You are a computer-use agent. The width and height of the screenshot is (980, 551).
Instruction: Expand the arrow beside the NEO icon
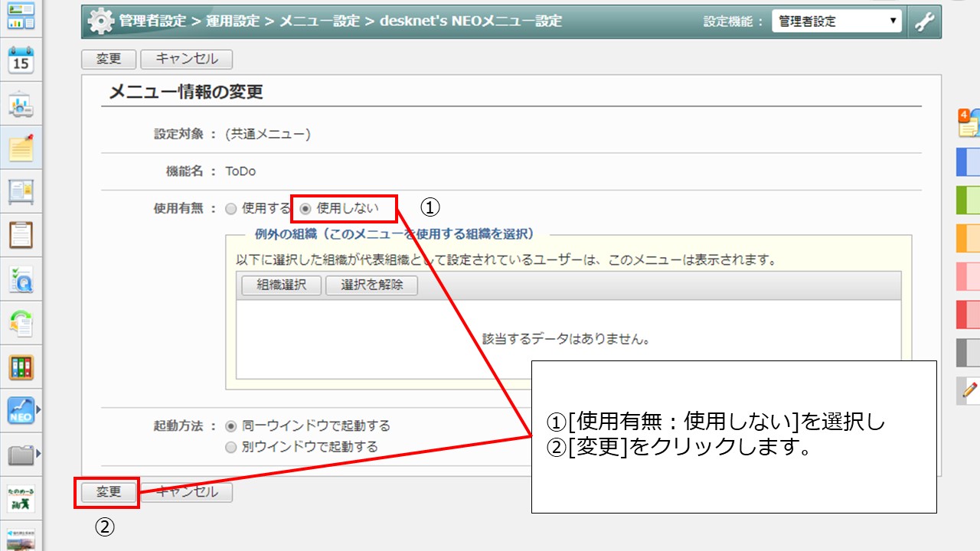click(x=38, y=412)
